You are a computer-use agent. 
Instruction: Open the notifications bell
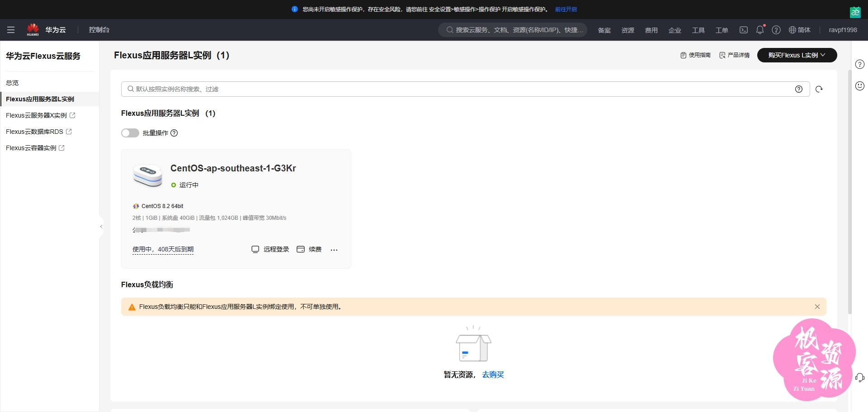click(760, 30)
